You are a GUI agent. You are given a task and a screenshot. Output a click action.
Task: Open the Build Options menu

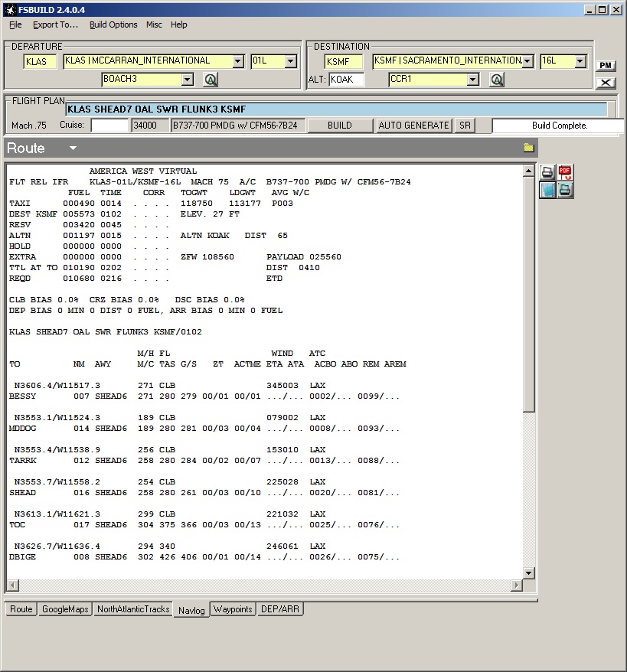click(x=113, y=24)
